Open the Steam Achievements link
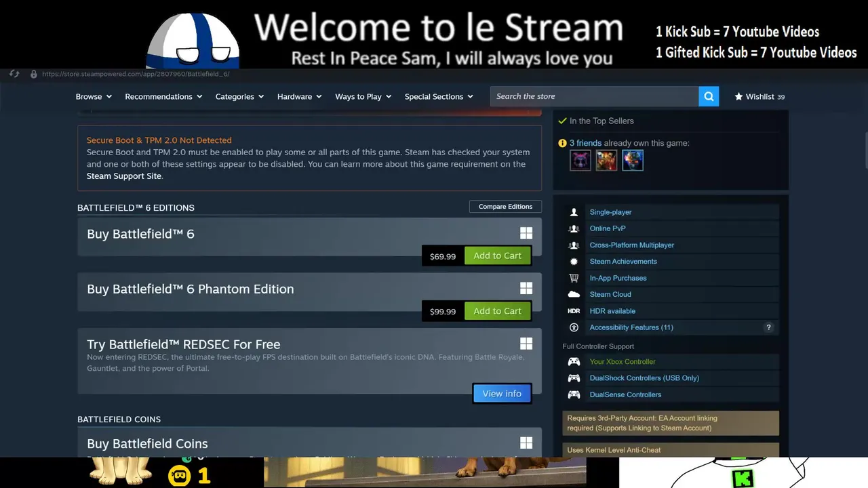Image resolution: width=868 pixels, height=488 pixels. point(623,262)
